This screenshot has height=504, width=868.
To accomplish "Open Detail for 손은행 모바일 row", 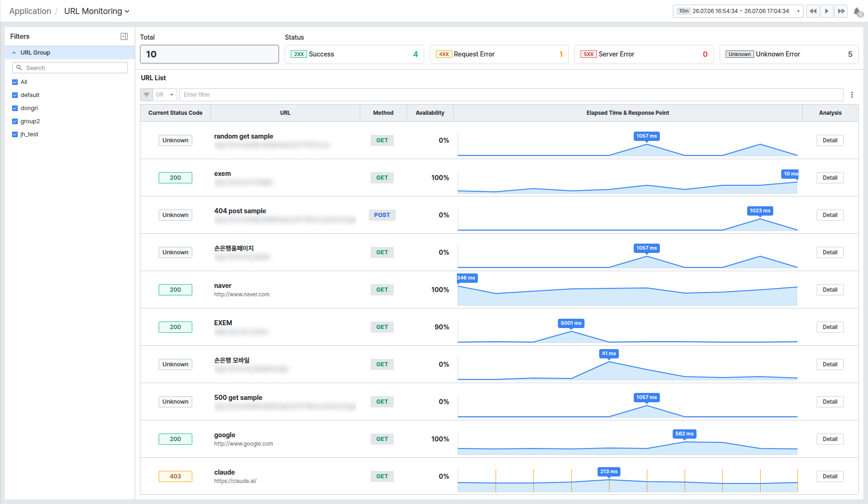I will tap(830, 364).
